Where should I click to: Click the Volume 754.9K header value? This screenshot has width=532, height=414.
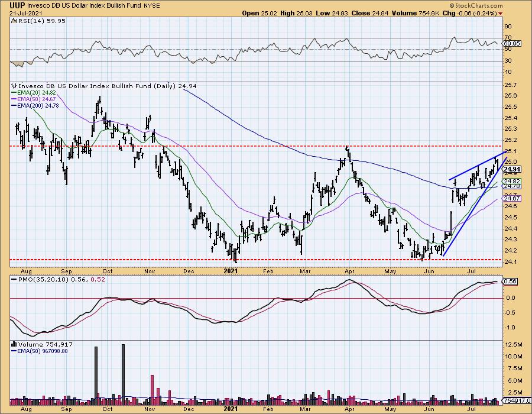click(x=416, y=13)
